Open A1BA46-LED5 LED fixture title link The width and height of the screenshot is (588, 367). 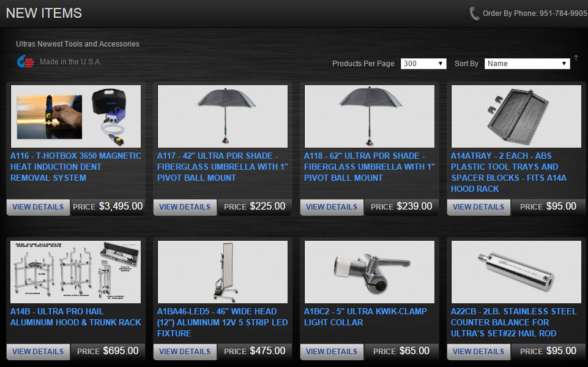[222, 322]
